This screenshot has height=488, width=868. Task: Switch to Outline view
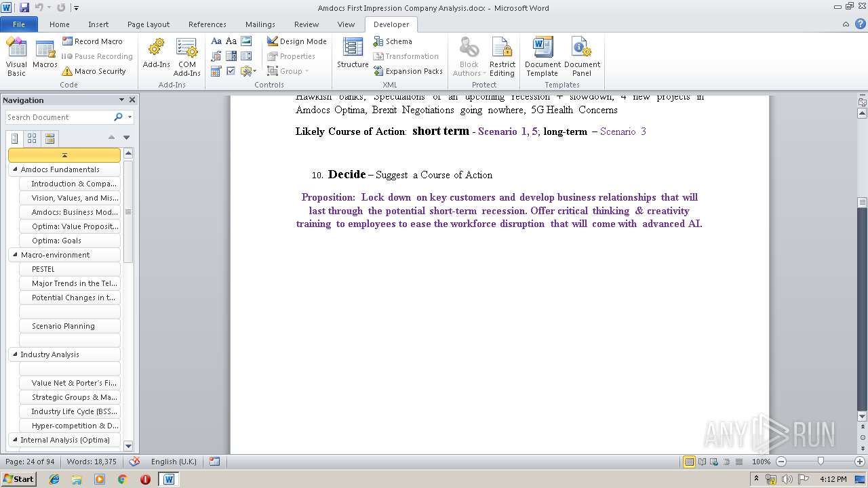(x=726, y=462)
